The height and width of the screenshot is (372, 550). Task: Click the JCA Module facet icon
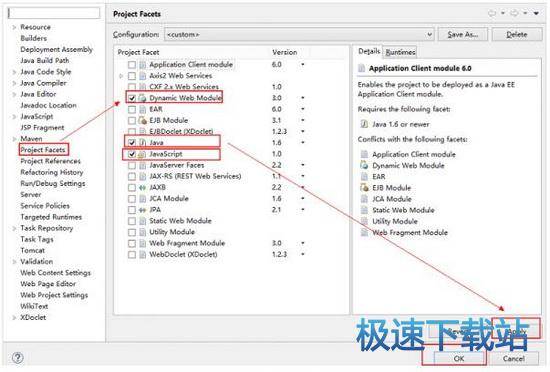(142, 199)
